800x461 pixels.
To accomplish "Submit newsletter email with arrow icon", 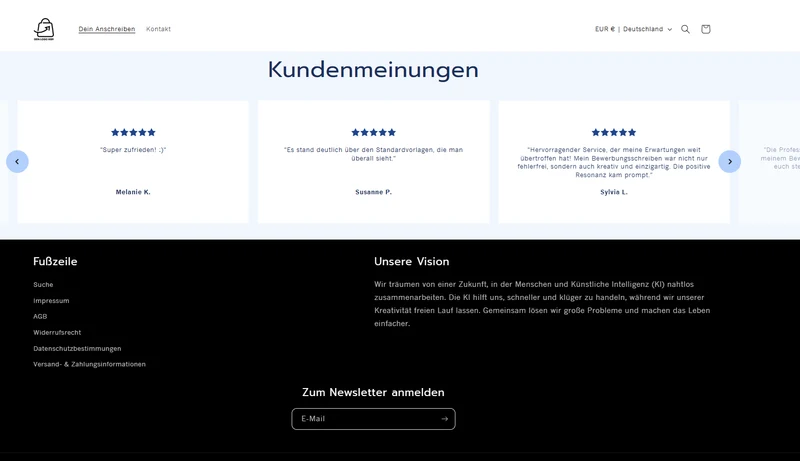I will tap(444, 419).
